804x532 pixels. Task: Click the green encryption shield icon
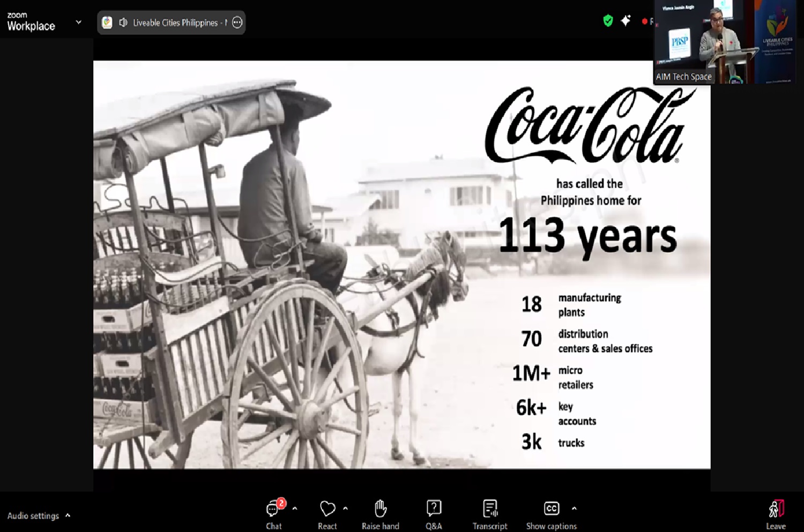pos(608,21)
